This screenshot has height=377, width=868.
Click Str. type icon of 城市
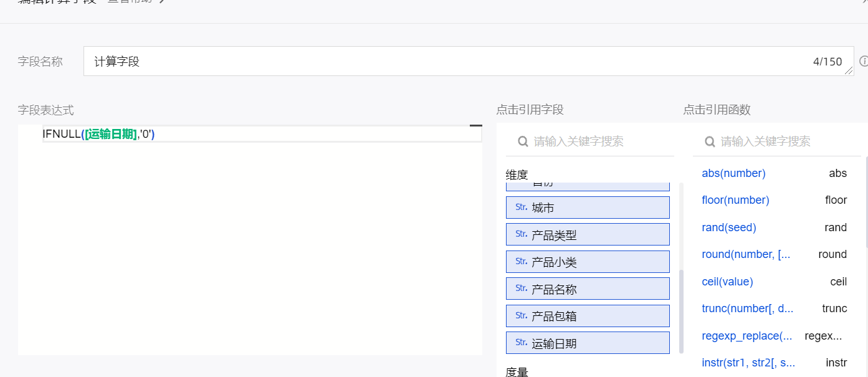click(x=522, y=208)
